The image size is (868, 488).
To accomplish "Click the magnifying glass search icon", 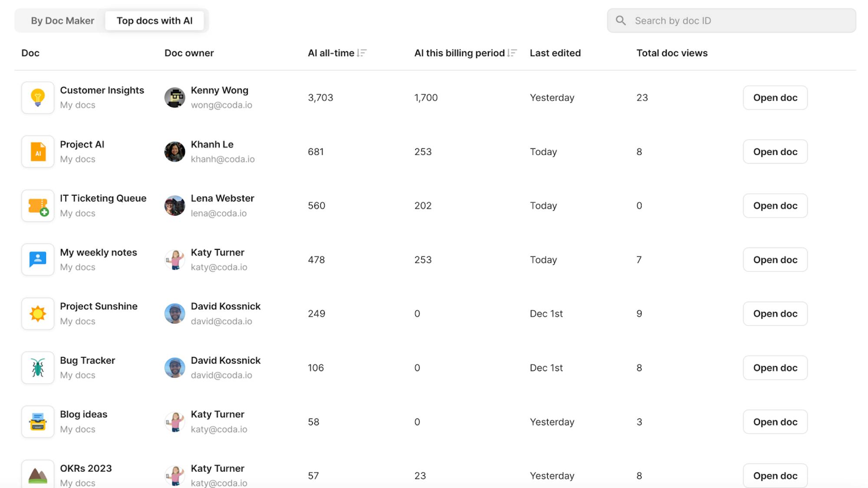I will (x=621, y=21).
